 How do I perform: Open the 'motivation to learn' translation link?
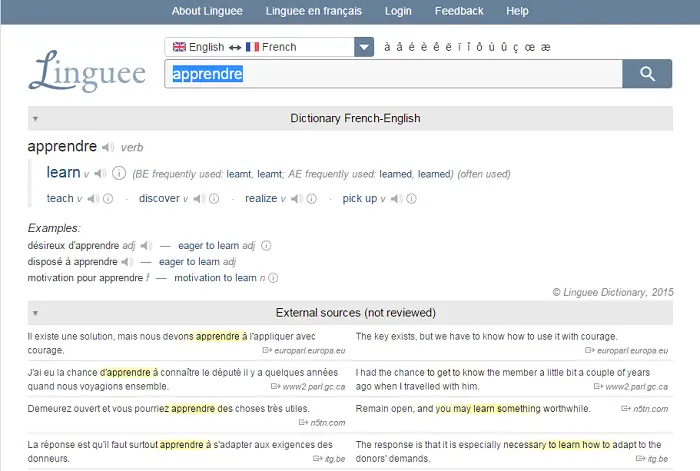point(215,278)
